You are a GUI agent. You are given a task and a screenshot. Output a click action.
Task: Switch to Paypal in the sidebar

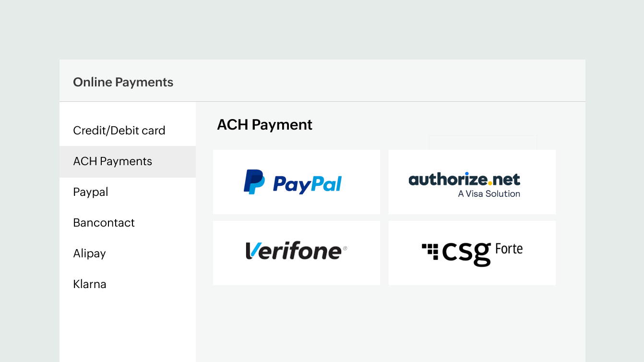(91, 192)
